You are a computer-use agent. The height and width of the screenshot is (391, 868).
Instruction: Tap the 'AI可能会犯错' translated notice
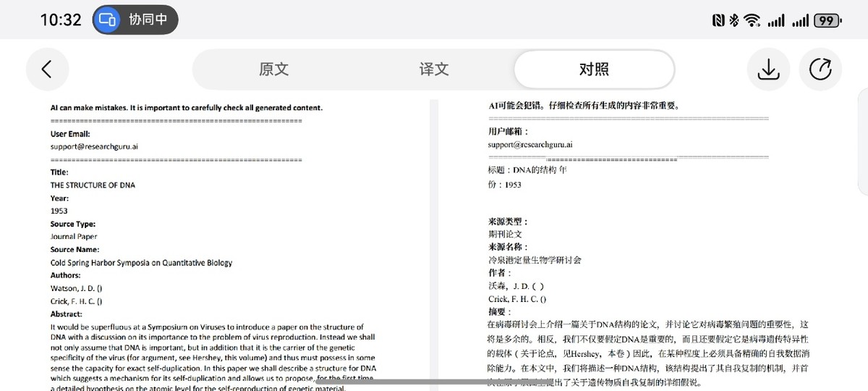(x=584, y=106)
